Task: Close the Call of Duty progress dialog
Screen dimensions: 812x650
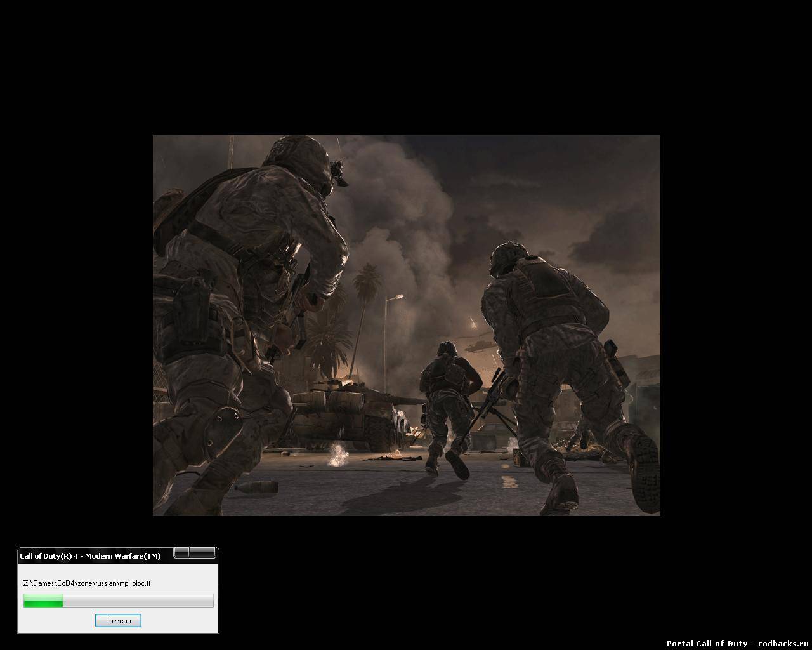Action: coord(202,552)
